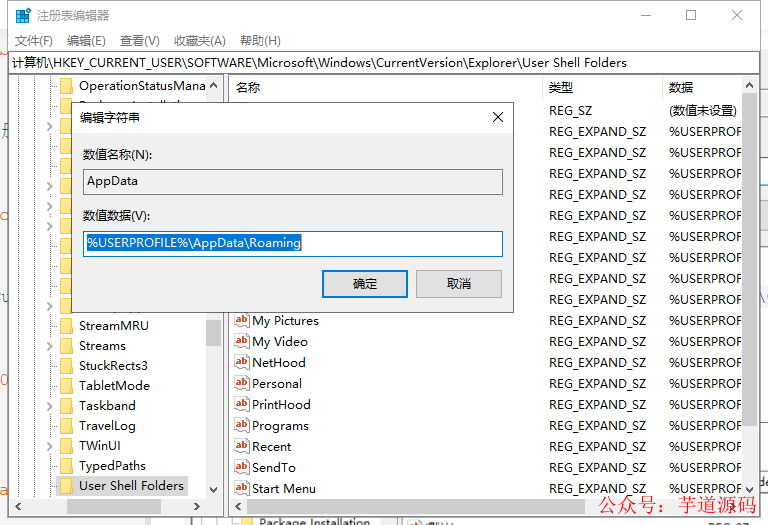Screen dimensions: 768x525
Task: Select the Recent value name
Action: click(271, 447)
